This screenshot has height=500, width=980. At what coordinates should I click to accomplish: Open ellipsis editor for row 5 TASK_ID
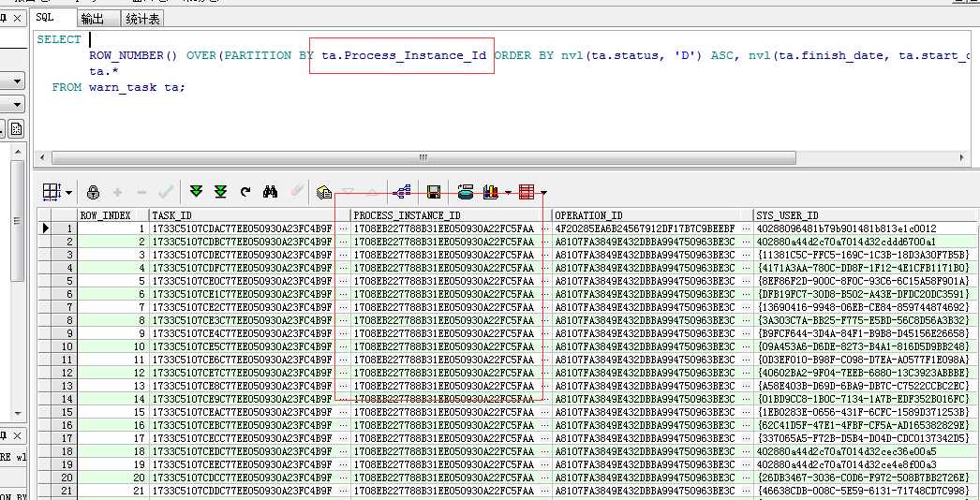tap(343, 281)
